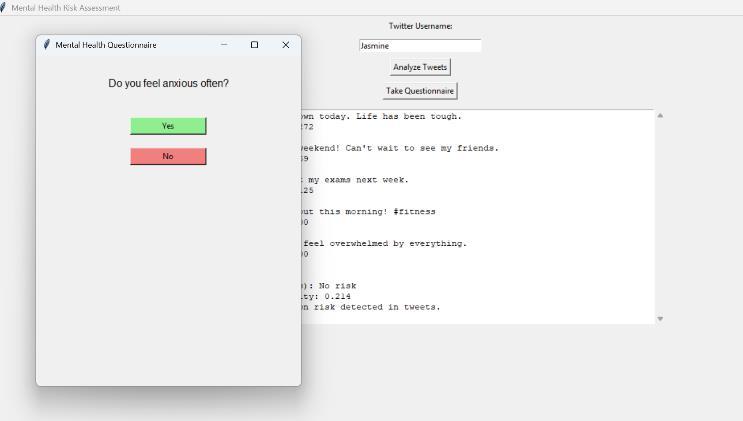This screenshot has height=421, width=743.
Task: Click the "Do you feel anxious often?" question text
Action: (x=168, y=83)
